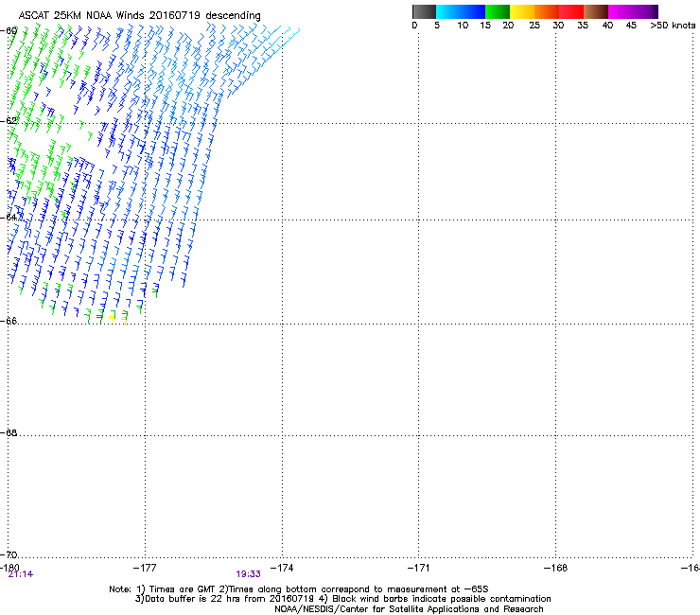Click the orange 25-30 knots color segment
Screen dimensions: 700x615
point(547,11)
